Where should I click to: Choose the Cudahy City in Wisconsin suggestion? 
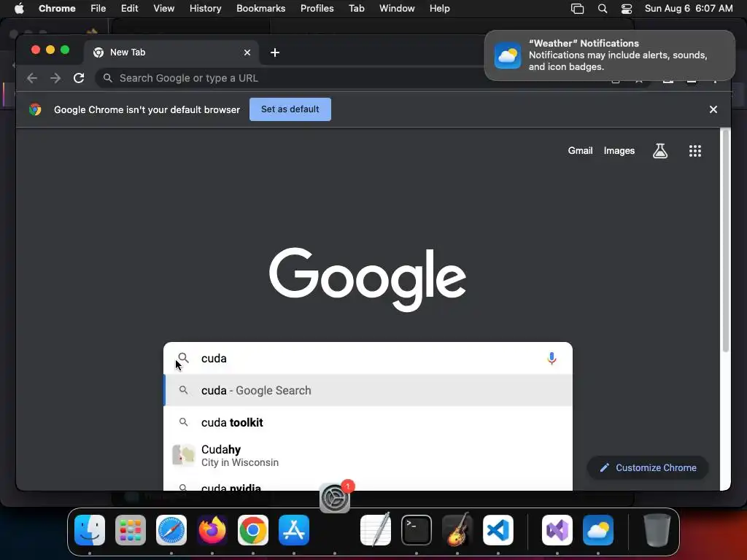click(368, 455)
